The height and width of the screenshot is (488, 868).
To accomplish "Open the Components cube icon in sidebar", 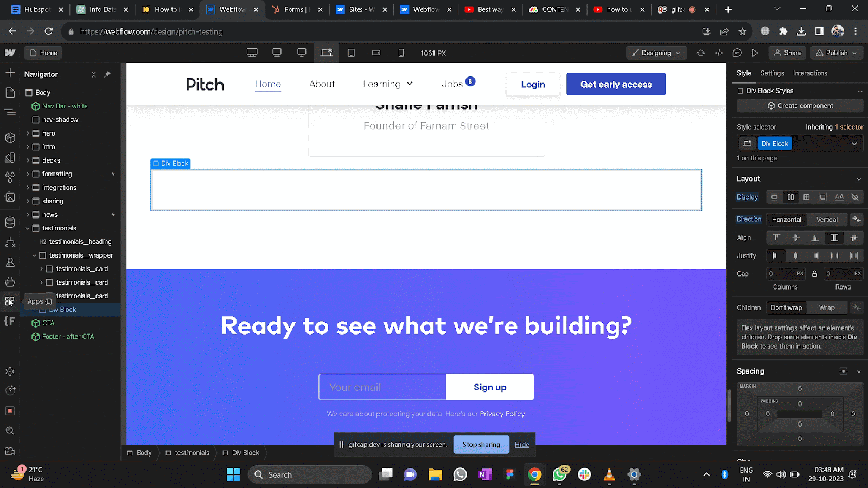I will click(x=10, y=138).
